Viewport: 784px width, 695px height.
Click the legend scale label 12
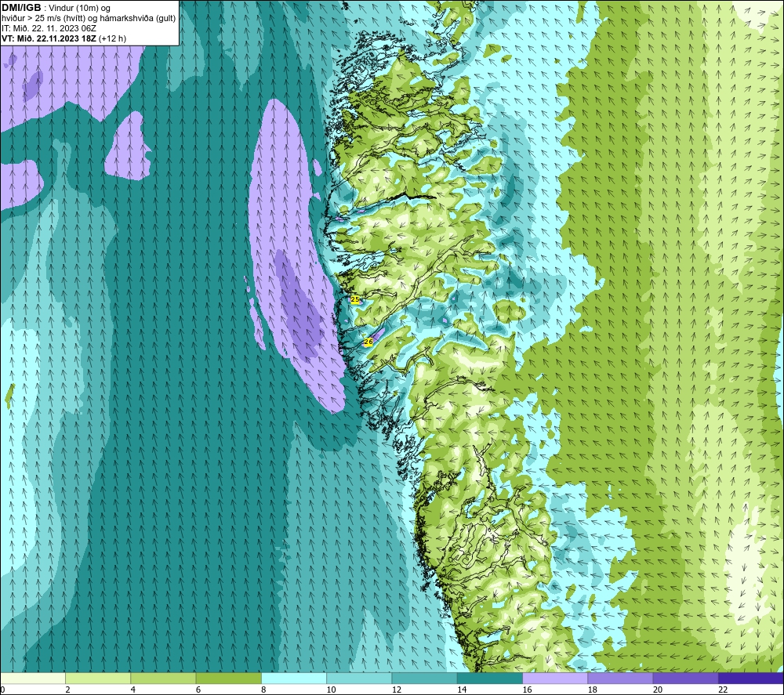click(397, 690)
